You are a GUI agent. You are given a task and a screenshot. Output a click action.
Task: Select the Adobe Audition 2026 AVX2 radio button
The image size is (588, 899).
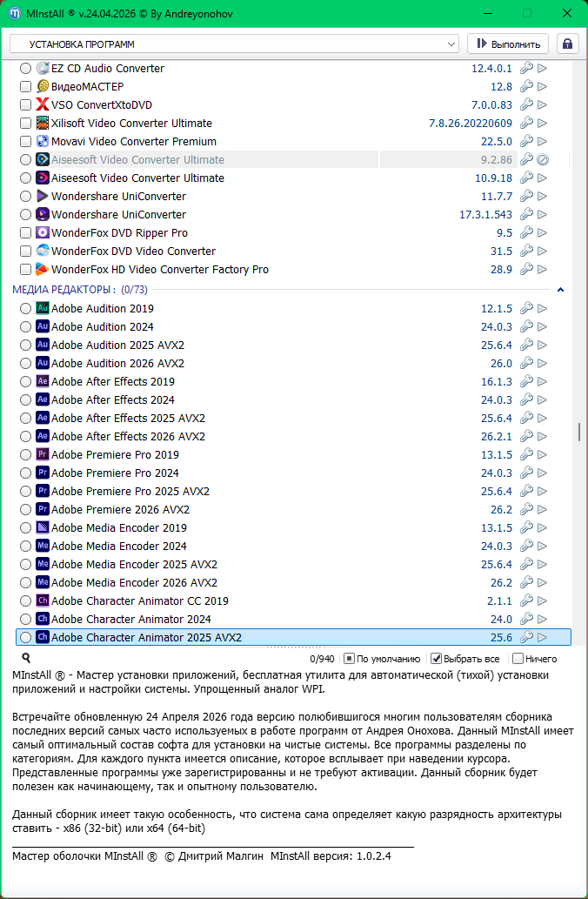[x=25, y=363]
